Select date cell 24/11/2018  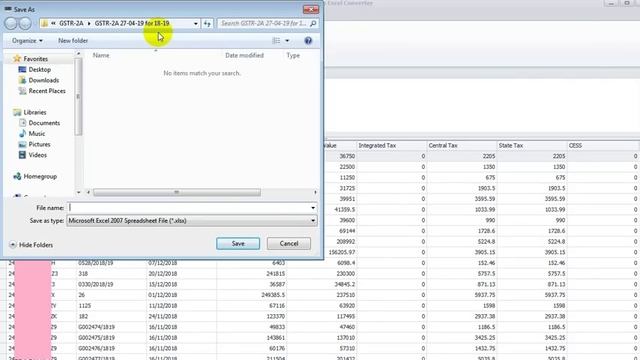click(182, 316)
